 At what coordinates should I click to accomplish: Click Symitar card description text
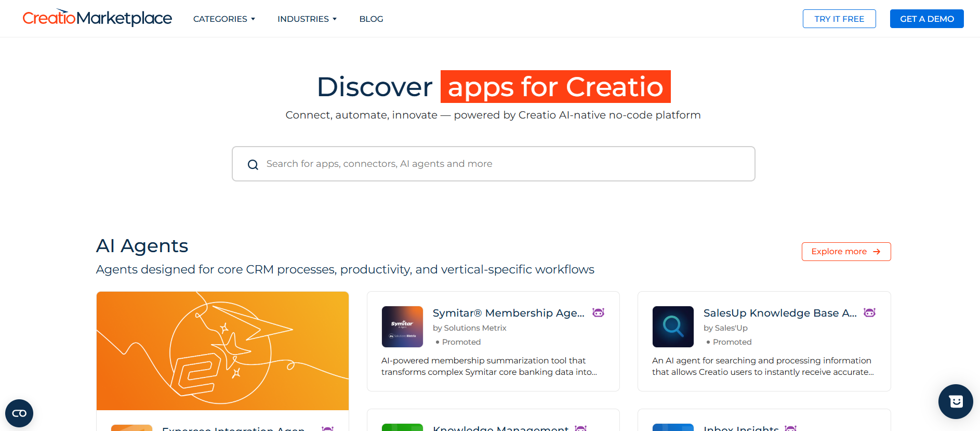coord(489,367)
